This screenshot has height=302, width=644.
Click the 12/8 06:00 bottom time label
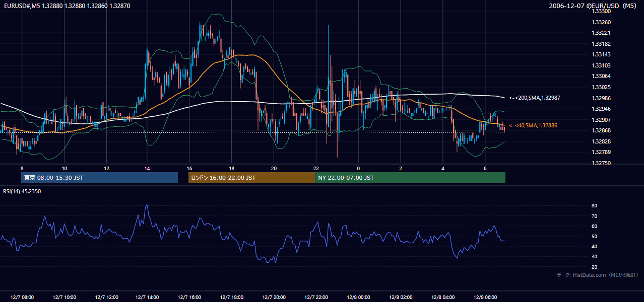(x=485, y=297)
